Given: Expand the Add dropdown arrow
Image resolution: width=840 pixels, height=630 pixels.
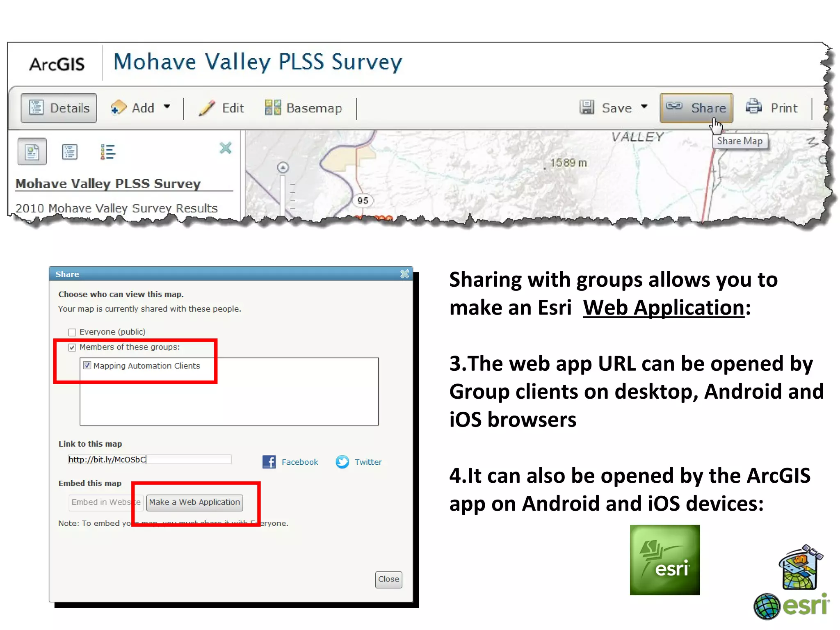Looking at the screenshot, I should tap(167, 107).
